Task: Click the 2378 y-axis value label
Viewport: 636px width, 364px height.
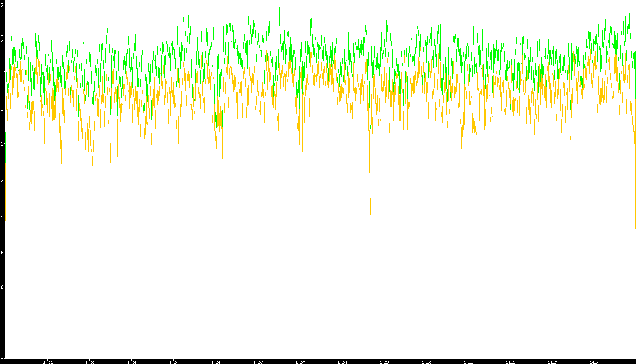Action: coord(2,217)
